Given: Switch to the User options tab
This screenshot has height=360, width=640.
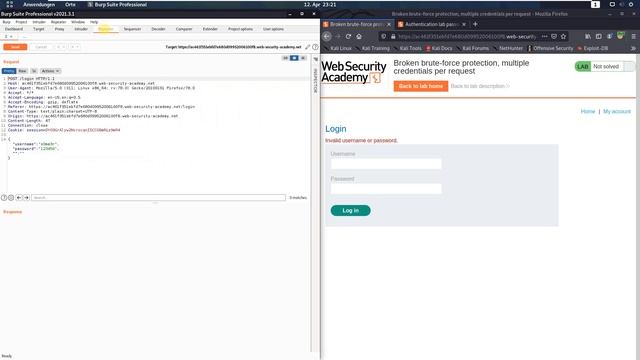Looking at the screenshot, I should click(x=273, y=29).
